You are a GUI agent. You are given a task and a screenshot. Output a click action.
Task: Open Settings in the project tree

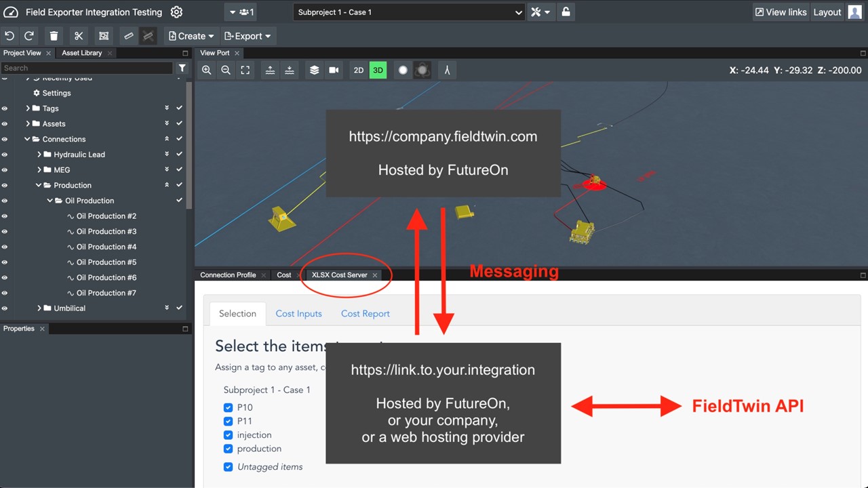point(56,93)
